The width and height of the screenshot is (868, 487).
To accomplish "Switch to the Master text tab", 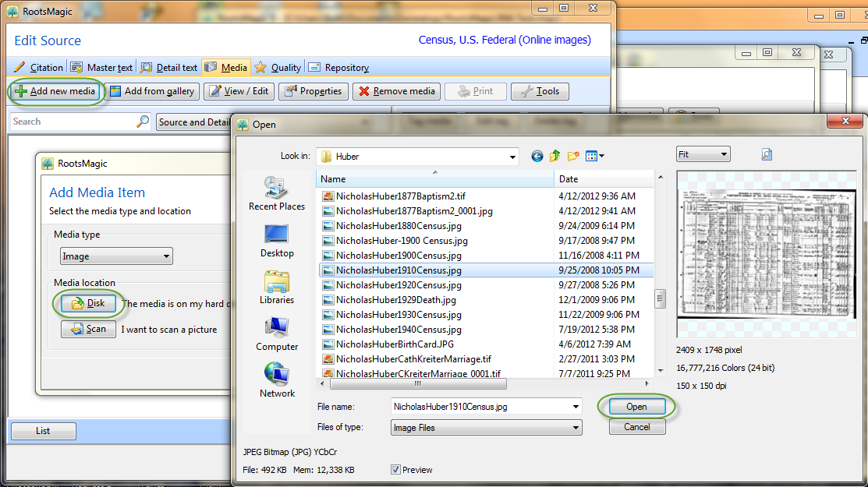I will coord(102,68).
